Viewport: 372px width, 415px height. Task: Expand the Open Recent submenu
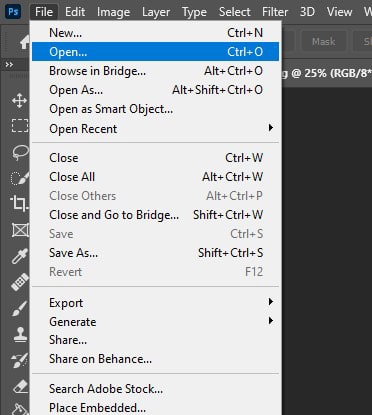pyautogui.click(x=155, y=129)
